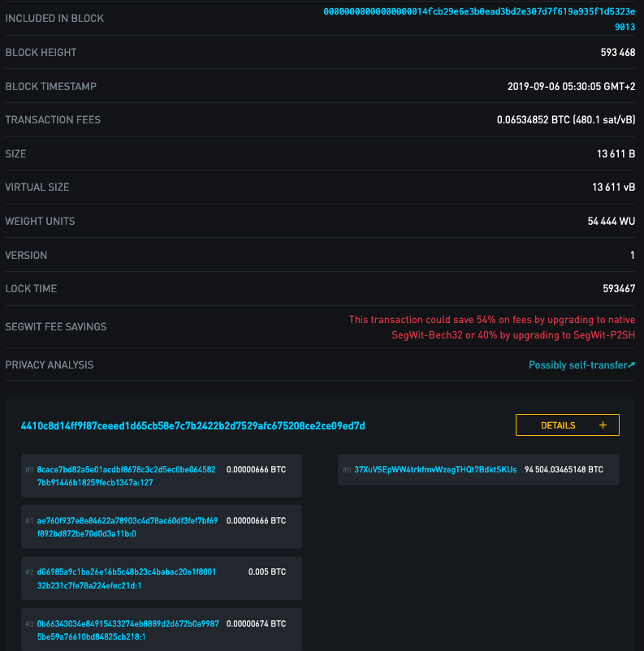Click the Possibly self-transfer link
This screenshot has height=651, width=644.
577,365
